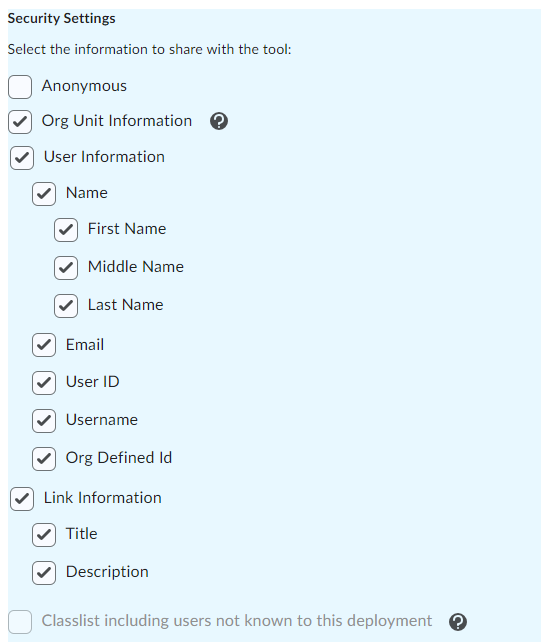This screenshot has width=541, height=642.
Task: Uncheck the Name checkbox
Action: click(44, 194)
